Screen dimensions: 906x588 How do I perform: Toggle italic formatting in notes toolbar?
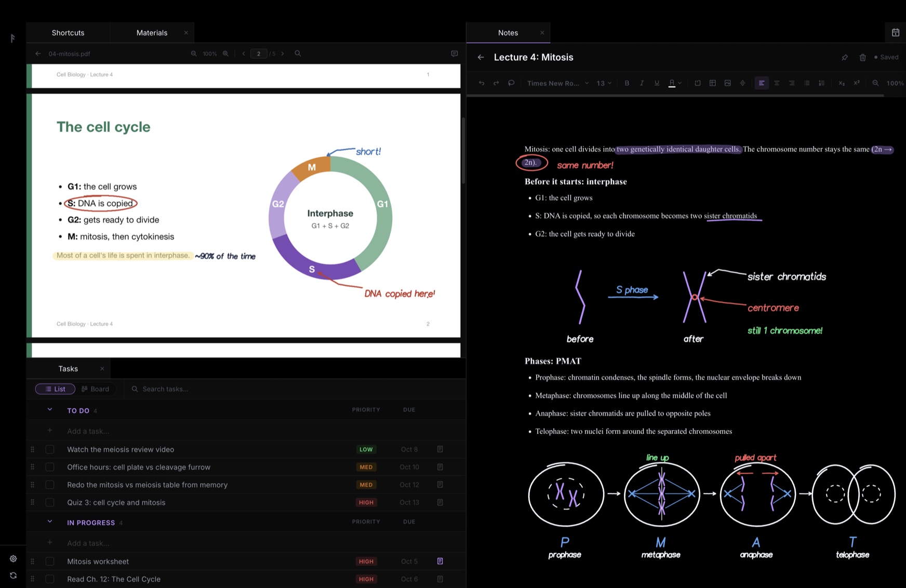[642, 83]
